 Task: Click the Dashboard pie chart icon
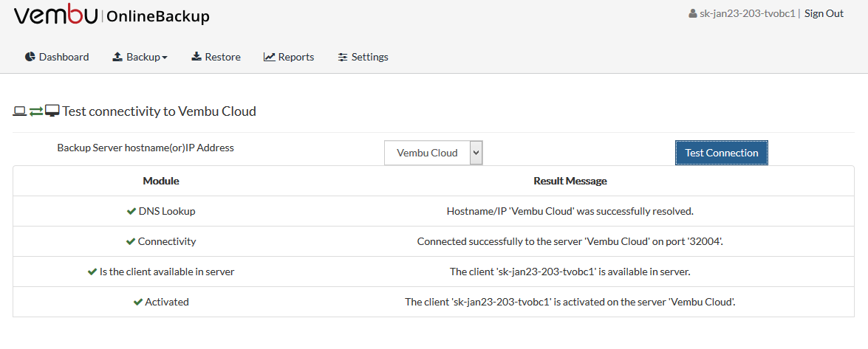click(30, 56)
